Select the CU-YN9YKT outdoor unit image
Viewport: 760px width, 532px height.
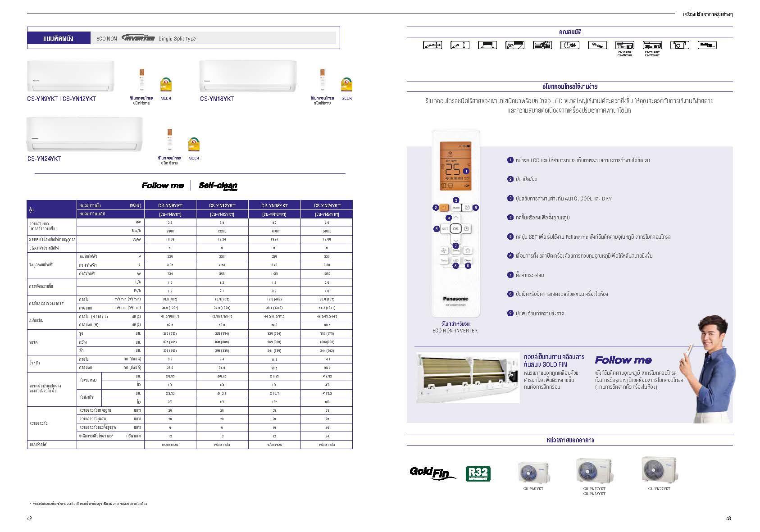(x=533, y=472)
